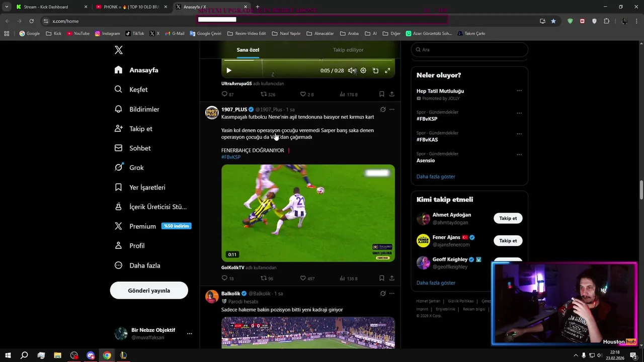Open Keşfet explore page
The width and height of the screenshot is (644, 362).
131,89
